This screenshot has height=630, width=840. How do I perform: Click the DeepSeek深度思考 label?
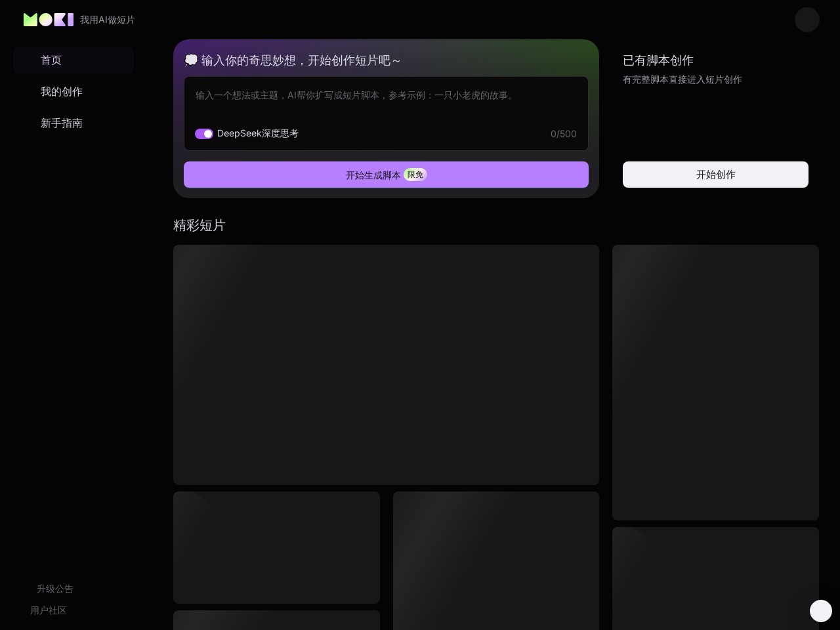click(258, 134)
